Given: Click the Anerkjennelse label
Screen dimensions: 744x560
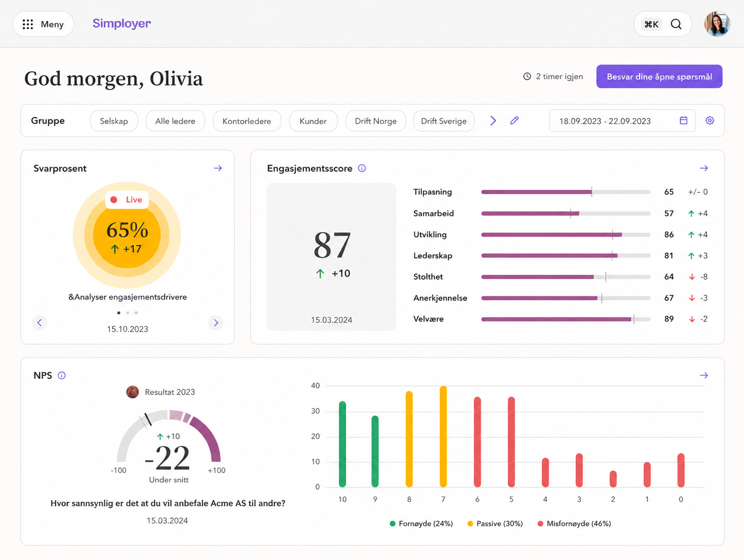Looking at the screenshot, I should (x=440, y=298).
